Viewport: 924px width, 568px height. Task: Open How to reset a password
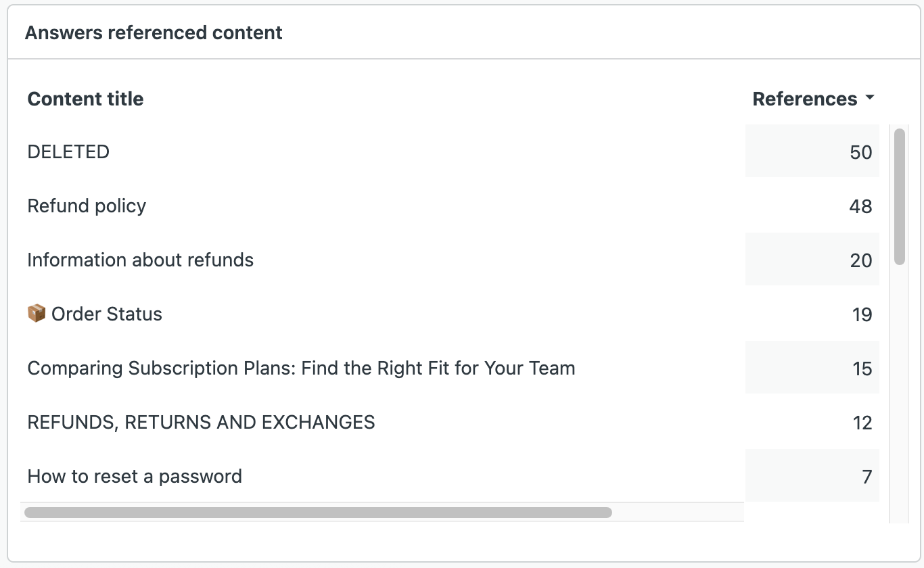click(135, 476)
